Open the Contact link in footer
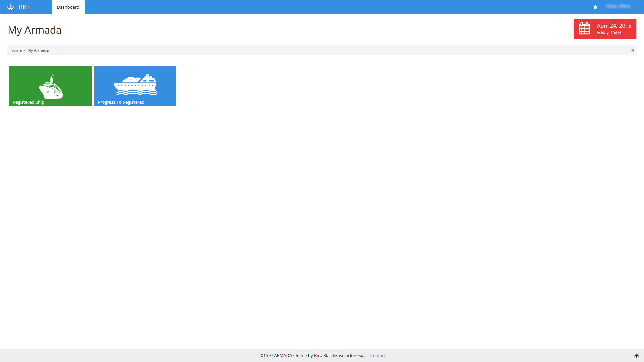 (x=378, y=356)
